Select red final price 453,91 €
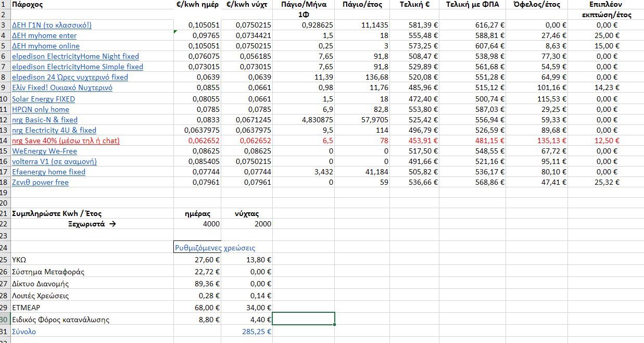 tap(414, 141)
